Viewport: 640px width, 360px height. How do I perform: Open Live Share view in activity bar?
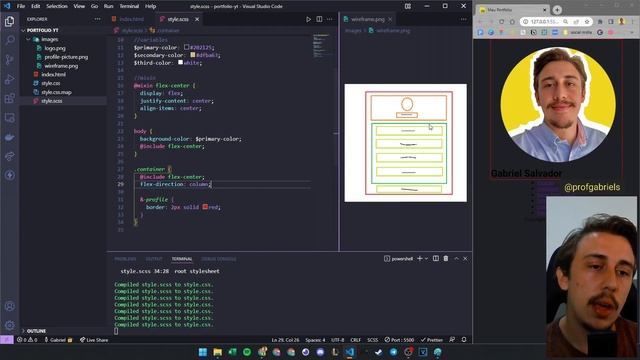[9, 156]
